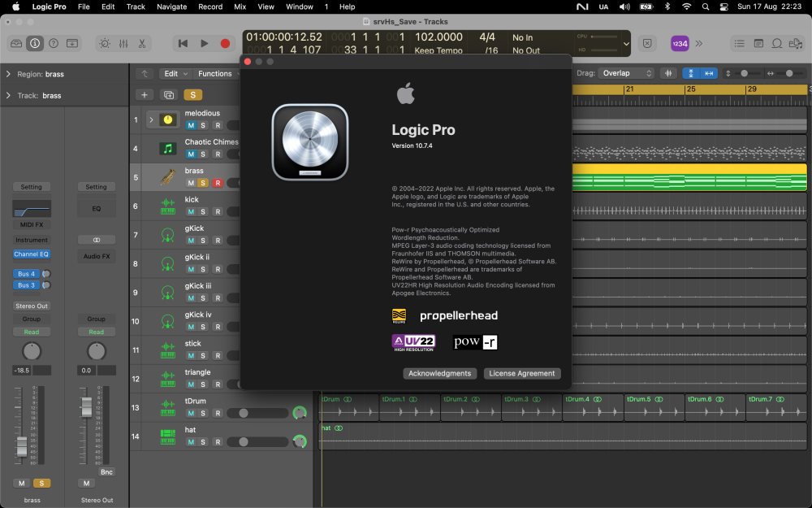Open the Library panel icon
The height and width of the screenshot is (508, 812).
[x=16, y=44]
